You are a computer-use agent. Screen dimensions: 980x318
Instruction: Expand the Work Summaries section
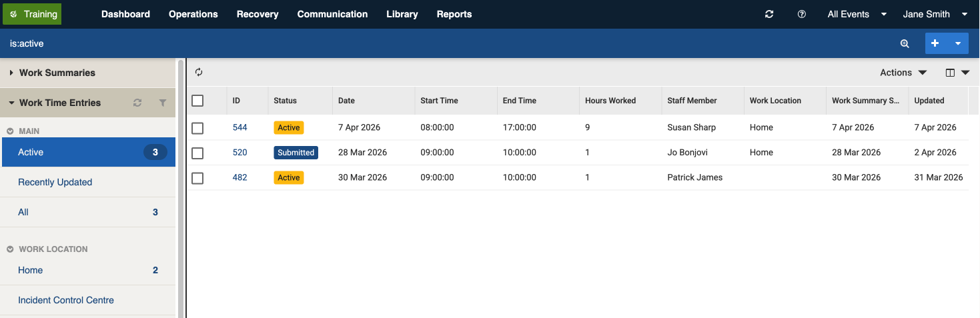click(x=57, y=73)
